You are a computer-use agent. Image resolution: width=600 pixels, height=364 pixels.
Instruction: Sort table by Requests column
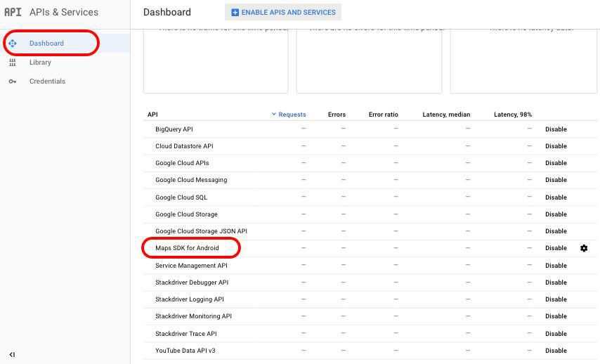(289, 115)
